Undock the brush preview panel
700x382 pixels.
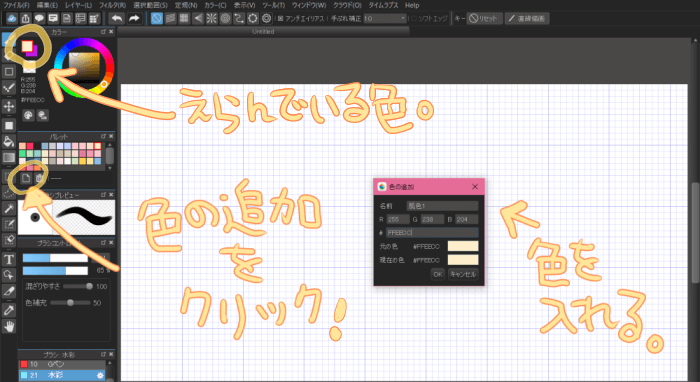pyautogui.click(x=104, y=195)
